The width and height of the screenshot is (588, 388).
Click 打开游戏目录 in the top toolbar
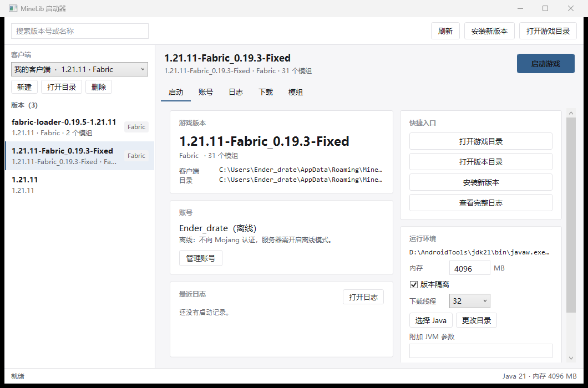548,31
